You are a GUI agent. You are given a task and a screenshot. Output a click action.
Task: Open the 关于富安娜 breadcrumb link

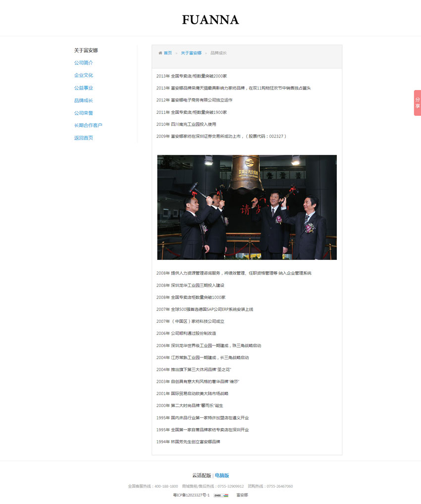pyautogui.click(x=191, y=53)
